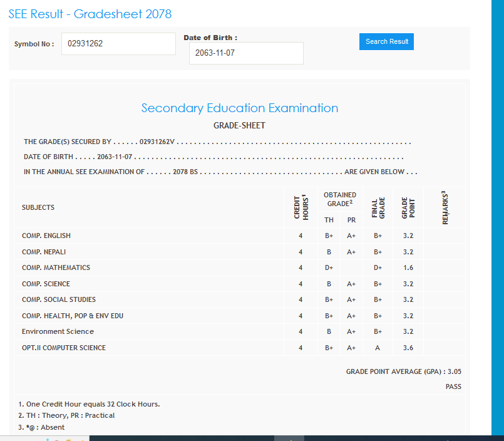
Task: Click the SEE Result - Gradesheet 2078 heading
Action: (x=90, y=14)
